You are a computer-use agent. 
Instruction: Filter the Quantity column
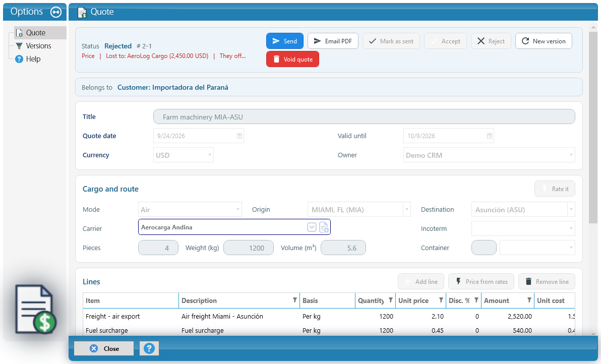(391, 300)
